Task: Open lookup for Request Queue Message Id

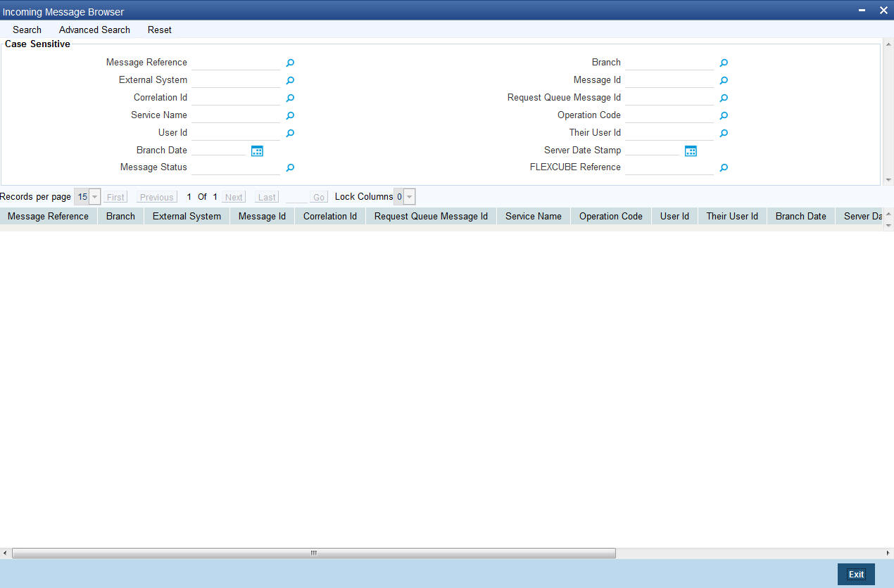Action: point(724,98)
